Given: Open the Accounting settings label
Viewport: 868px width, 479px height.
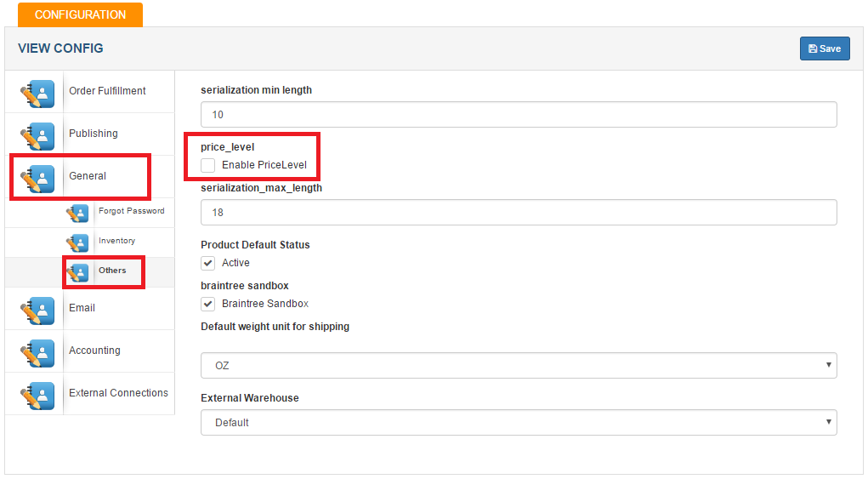Looking at the screenshot, I should pyautogui.click(x=94, y=351).
